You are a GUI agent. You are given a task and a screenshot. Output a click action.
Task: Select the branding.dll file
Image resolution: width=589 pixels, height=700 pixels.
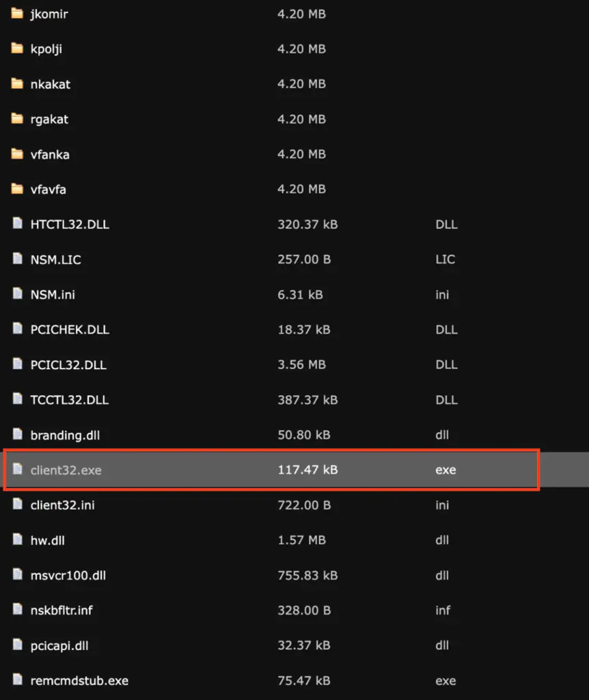[65, 435]
